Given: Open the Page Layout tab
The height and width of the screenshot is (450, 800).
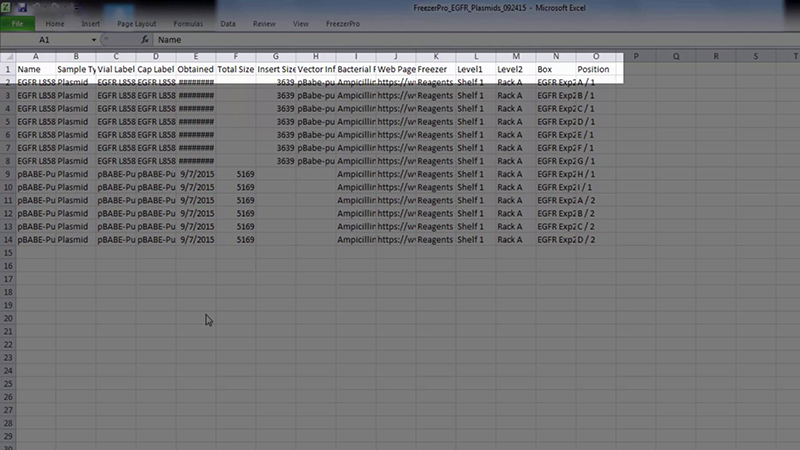Looking at the screenshot, I should tap(136, 24).
